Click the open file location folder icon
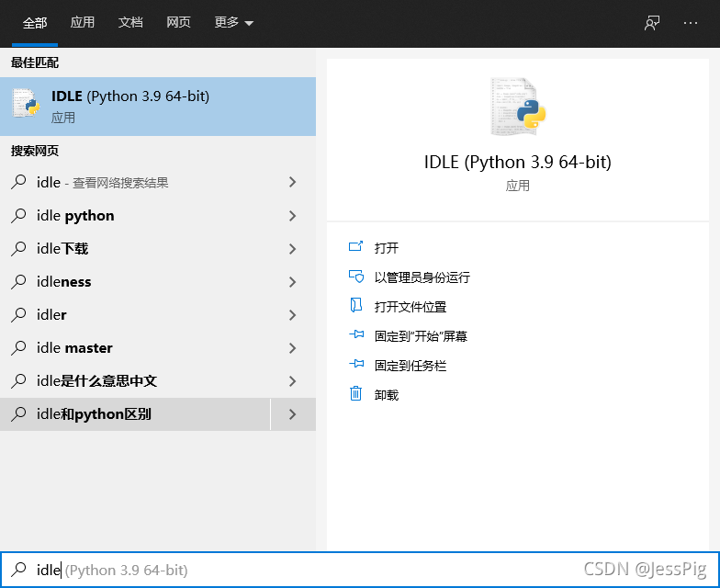Image resolution: width=720 pixels, height=588 pixels. click(x=356, y=305)
